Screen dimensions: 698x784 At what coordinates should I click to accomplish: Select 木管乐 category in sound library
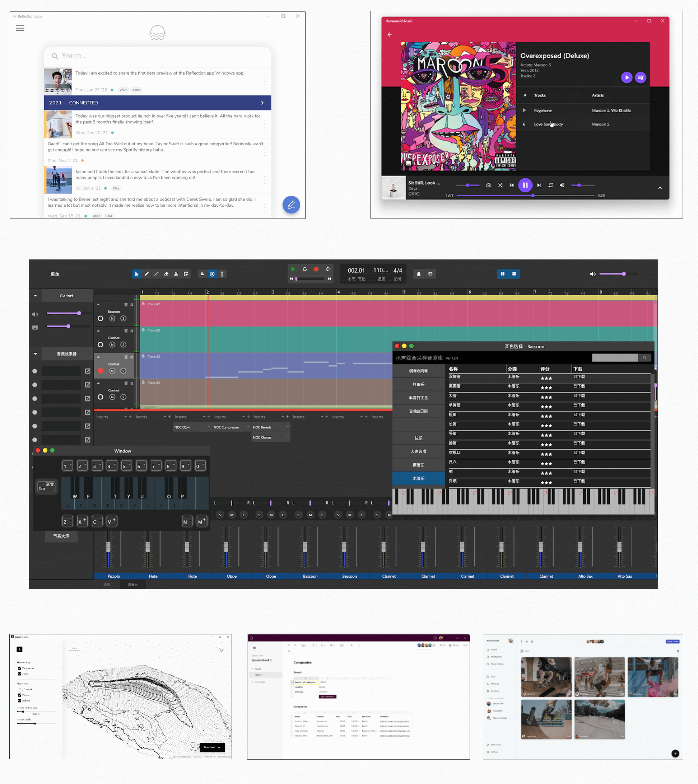pyautogui.click(x=418, y=478)
